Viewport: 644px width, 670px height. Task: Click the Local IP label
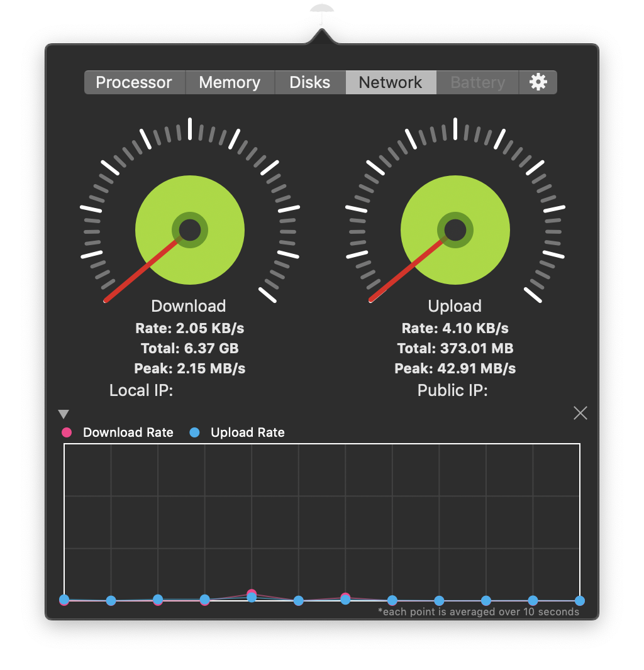click(141, 390)
